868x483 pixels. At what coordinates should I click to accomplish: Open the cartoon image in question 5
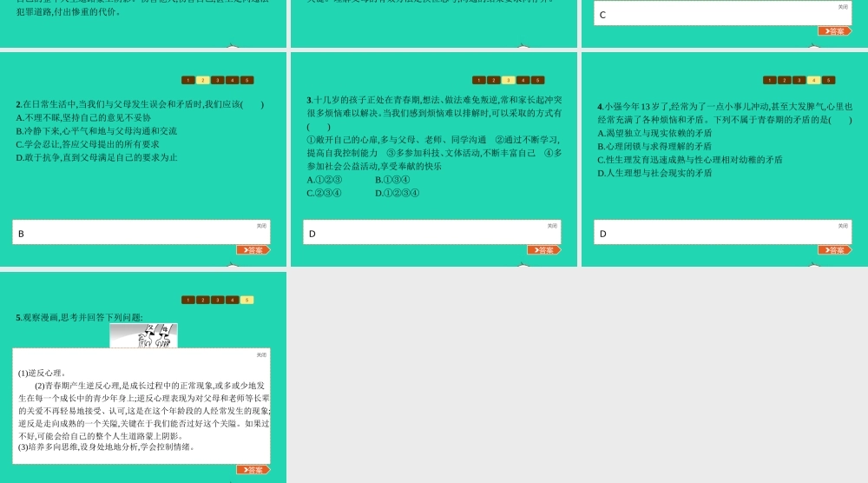click(x=143, y=335)
